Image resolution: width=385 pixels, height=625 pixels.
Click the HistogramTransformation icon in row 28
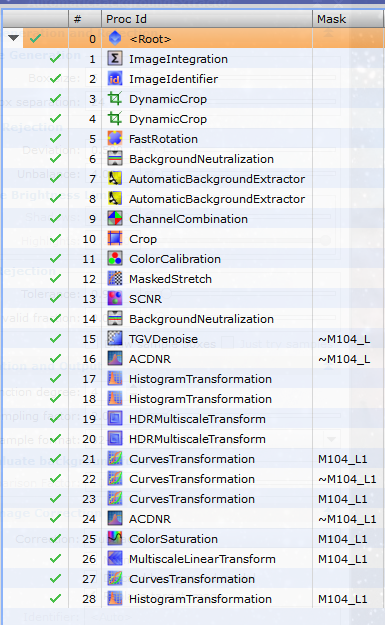tap(115, 599)
